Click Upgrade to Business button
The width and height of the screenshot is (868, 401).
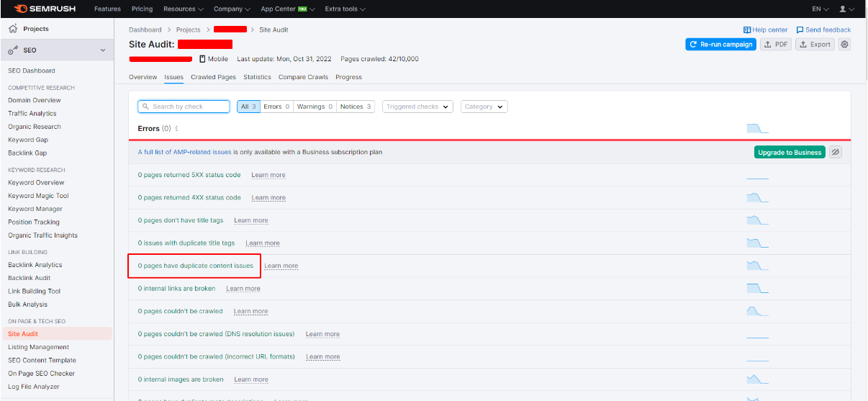click(x=790, y=152)
